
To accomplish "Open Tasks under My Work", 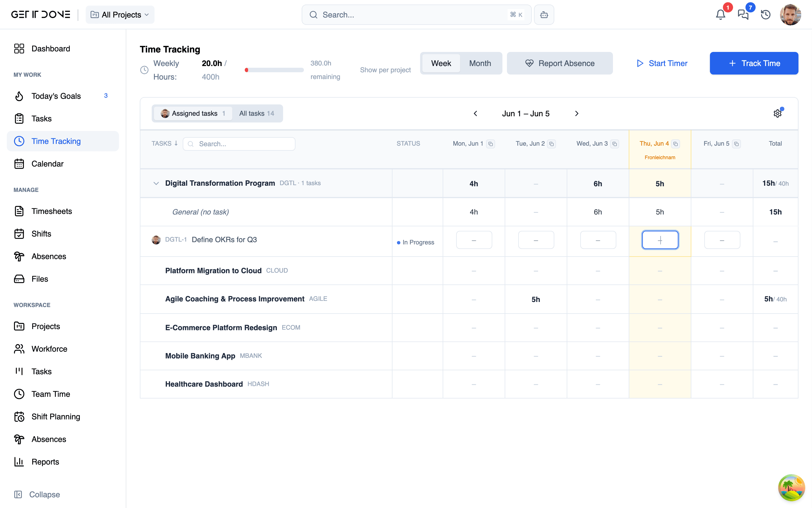I will (x=63, y=119).
